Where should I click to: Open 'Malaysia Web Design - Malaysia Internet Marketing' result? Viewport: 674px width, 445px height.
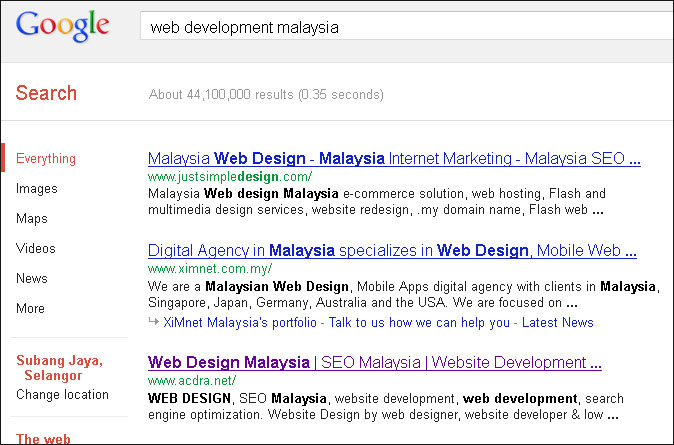394,159
